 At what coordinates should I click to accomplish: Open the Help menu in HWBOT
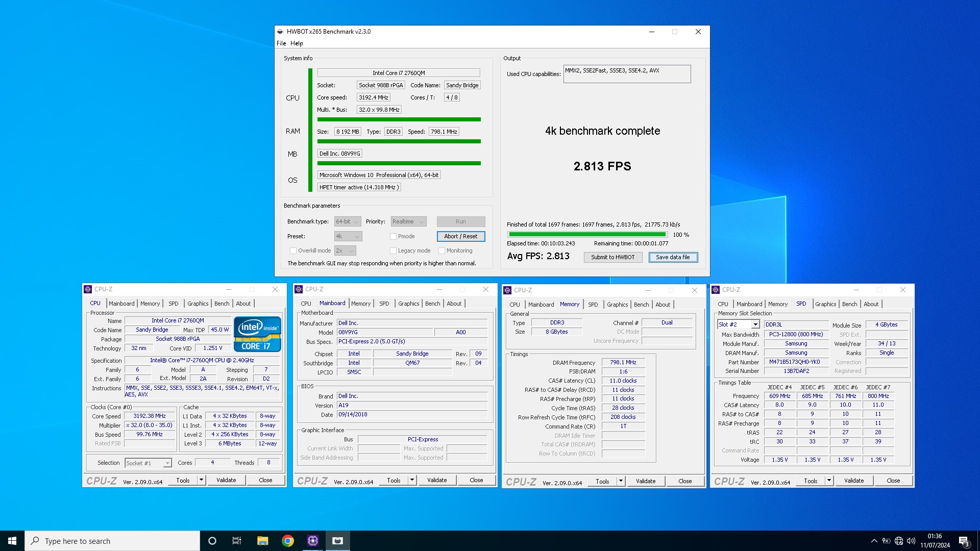click(x=297, y=43)
